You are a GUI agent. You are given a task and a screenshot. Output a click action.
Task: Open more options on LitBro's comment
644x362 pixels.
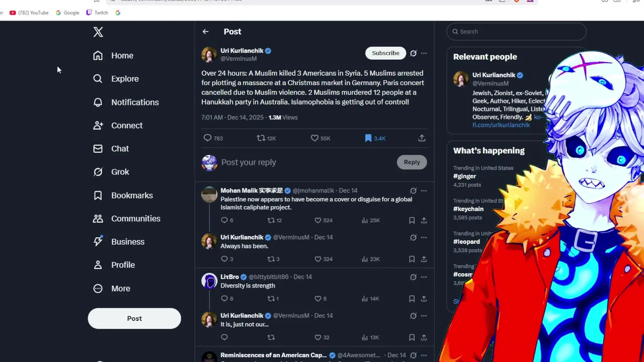(424, 277)
